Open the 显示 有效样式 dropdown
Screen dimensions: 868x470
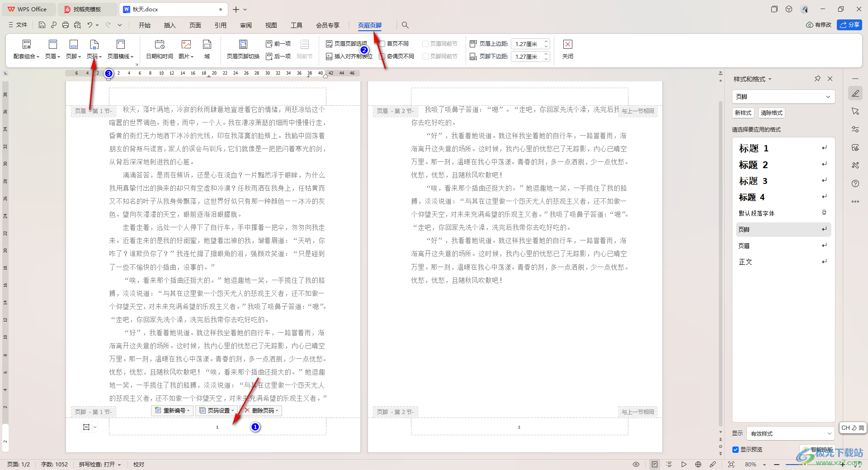pyautogui.click(x=790, y=433)
